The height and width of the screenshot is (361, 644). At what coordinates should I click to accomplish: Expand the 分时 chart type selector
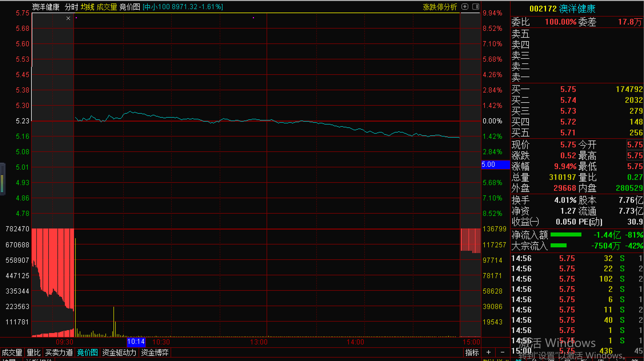pyautogui.click(x=71, y=7)
